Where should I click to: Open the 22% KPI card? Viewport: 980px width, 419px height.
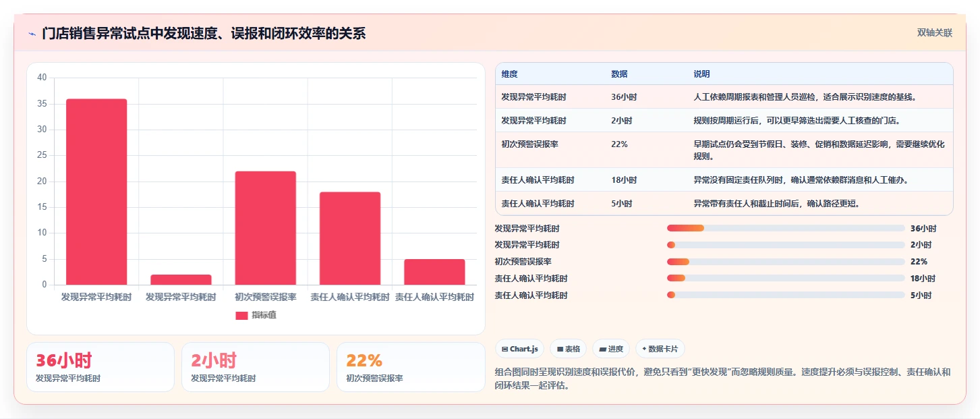(x=411, y=367)
